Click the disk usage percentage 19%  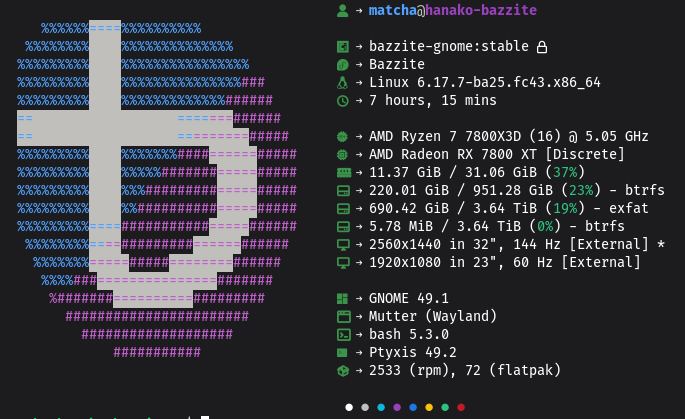[565, 208]
